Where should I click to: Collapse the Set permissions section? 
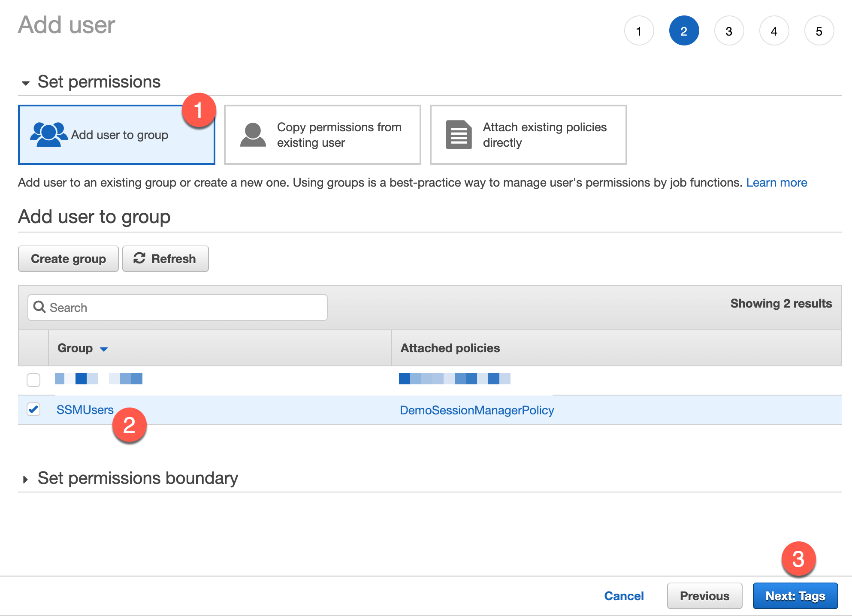tap(27, 82)
